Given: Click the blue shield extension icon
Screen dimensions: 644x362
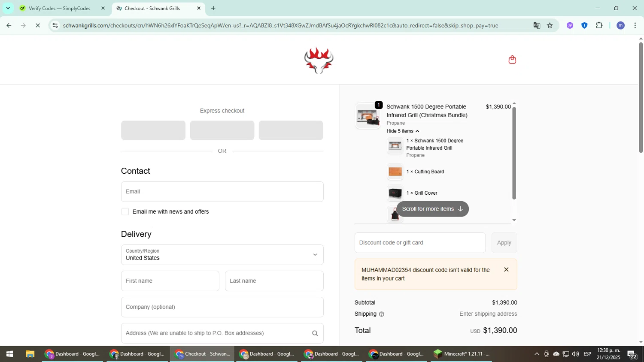Looking at the screenshot, I should coord(584,25).
